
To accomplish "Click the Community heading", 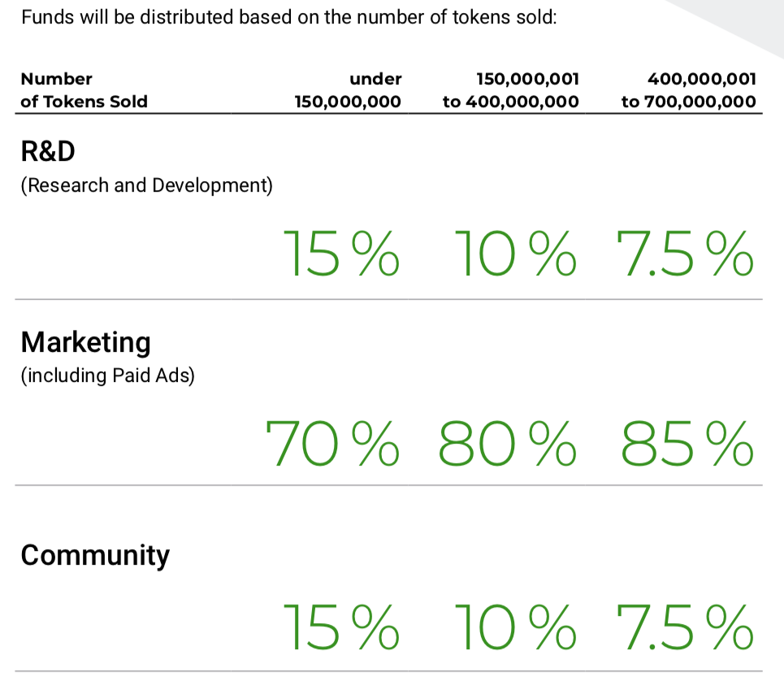I will [x=95, y=556].
